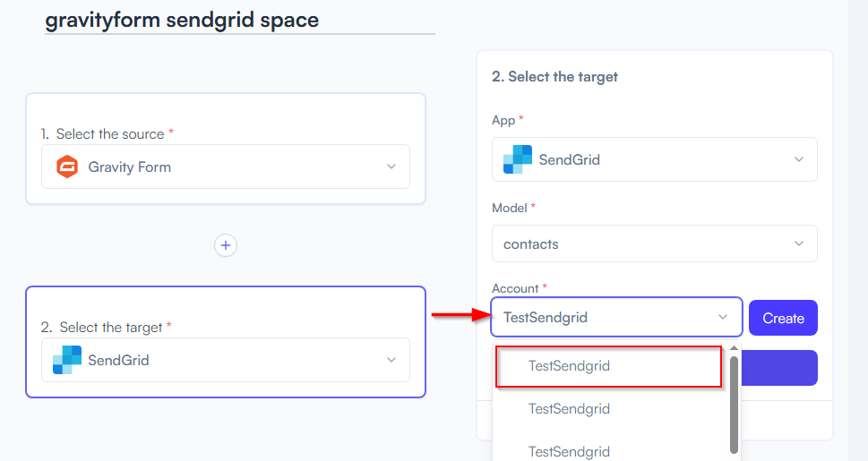Select the highlighted first TestSendgrid option
Viewport: 868px width, 461px height.
(x=609, y=366)
